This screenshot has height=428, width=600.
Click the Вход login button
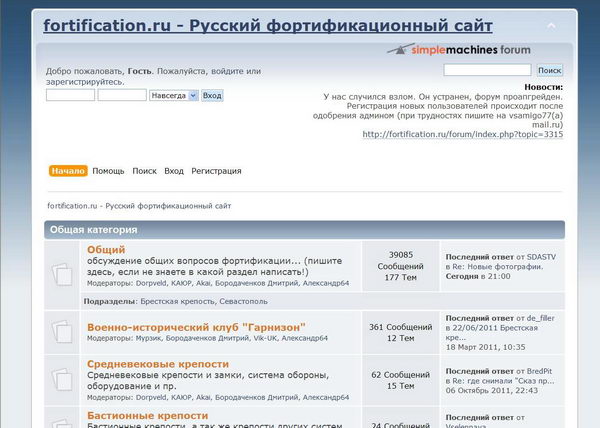click(x=212, y=95)
